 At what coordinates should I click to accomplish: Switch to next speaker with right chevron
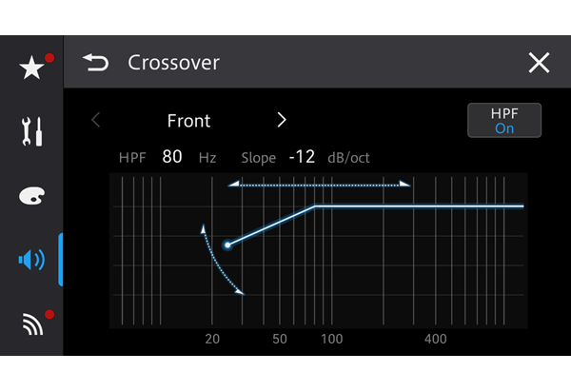pyautogui.click(x=282, y=120)
